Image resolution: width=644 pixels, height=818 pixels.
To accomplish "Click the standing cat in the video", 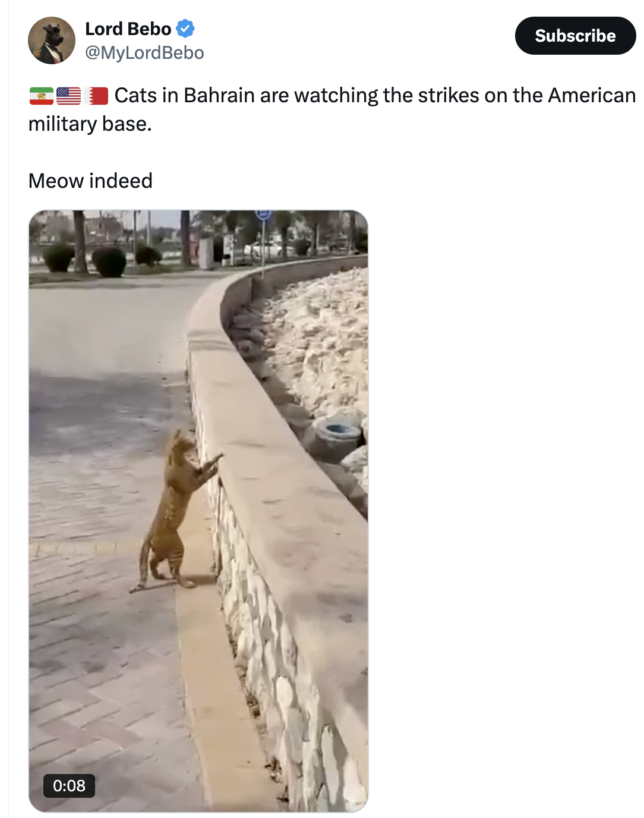I will coord(176,512).
